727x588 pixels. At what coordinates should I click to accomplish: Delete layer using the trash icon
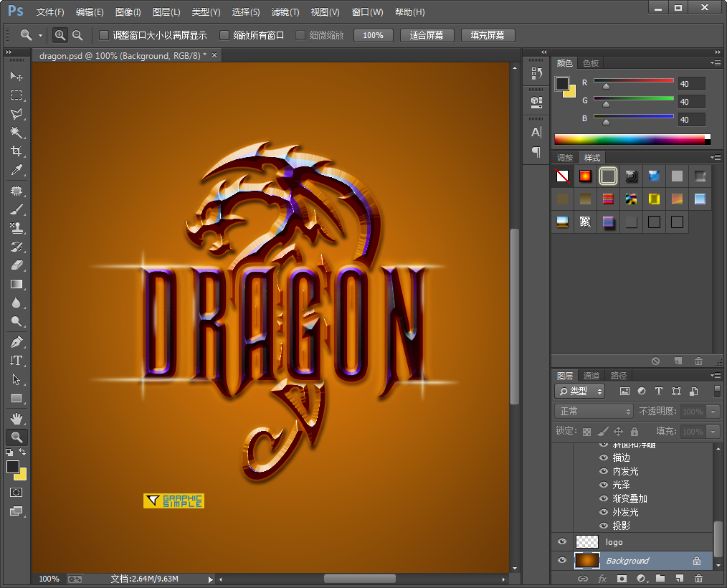tap(698, 579)
